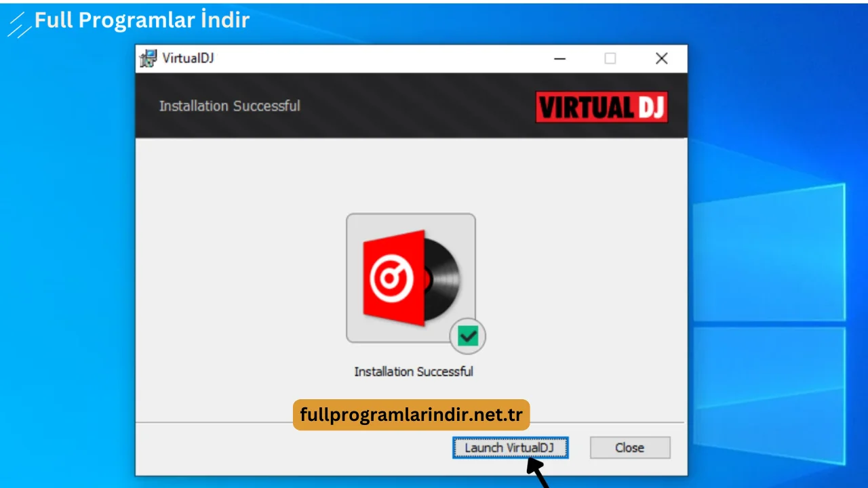
Task: Click the Close button in the dialog
Action: (x=630, y=448)
